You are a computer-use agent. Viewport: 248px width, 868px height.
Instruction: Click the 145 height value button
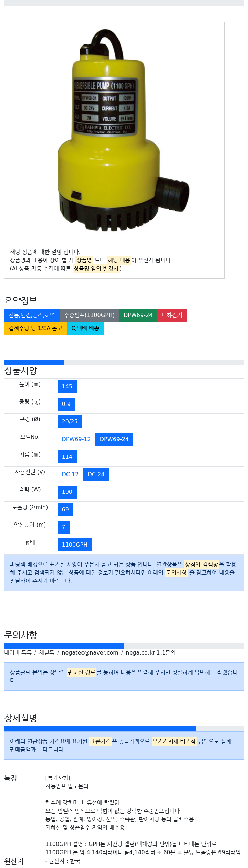click(67, 387)
